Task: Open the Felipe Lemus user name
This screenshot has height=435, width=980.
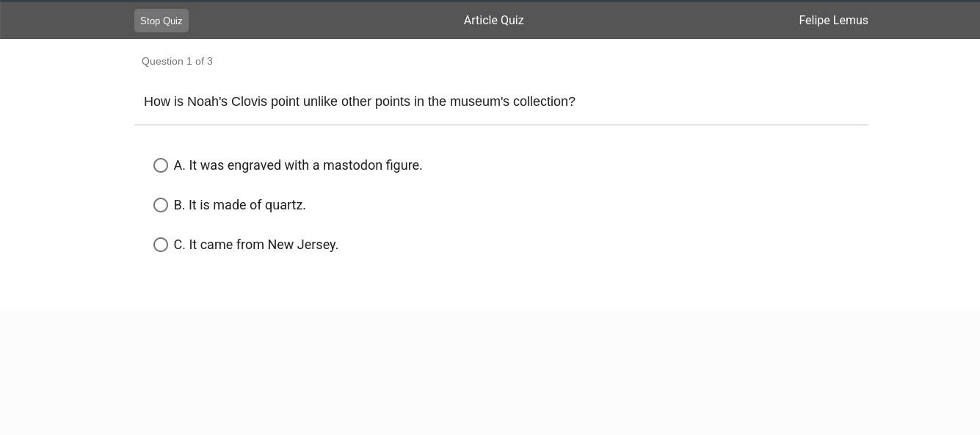Action: [833, 21]
